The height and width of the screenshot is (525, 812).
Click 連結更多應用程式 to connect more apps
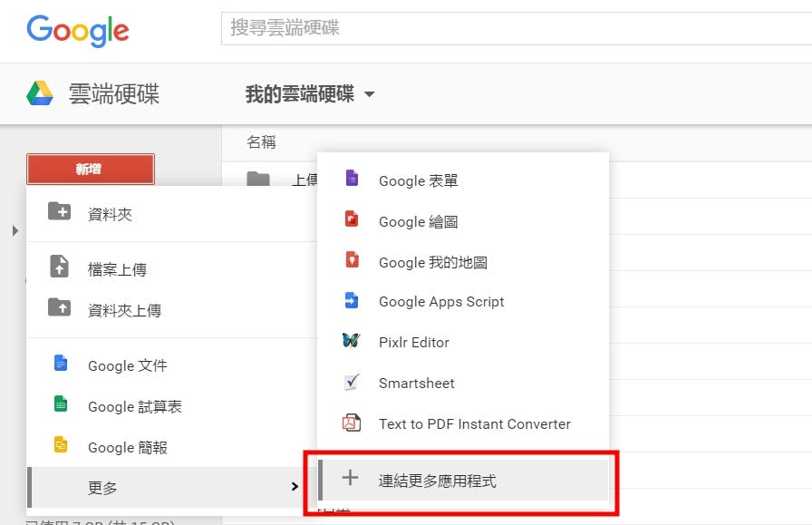coord(463,481)
